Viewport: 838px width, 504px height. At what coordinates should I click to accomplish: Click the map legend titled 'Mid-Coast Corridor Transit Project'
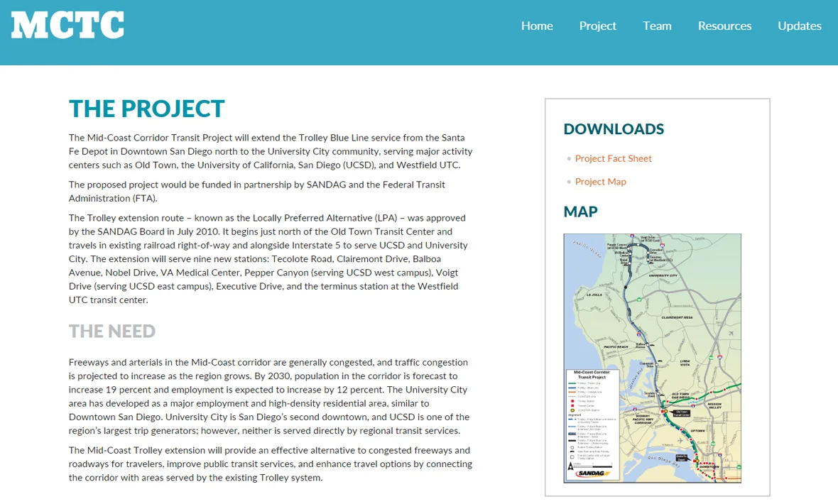592,424
